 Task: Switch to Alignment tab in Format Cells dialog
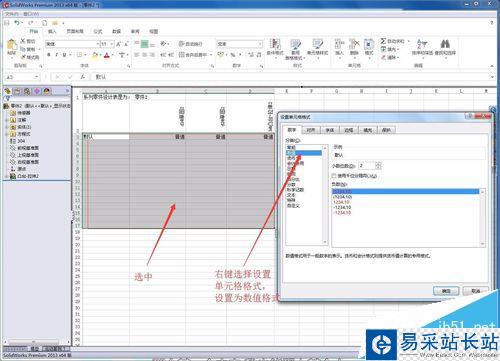[311, 130]
